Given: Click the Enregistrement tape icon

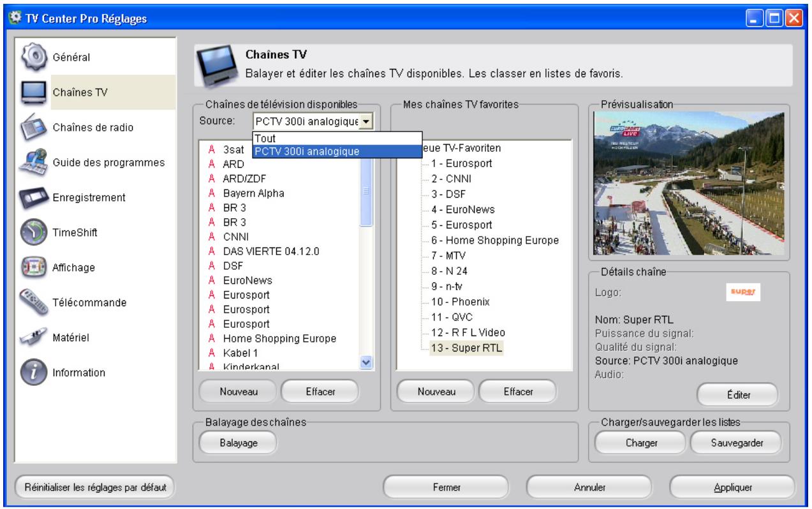Looking at the screenshot, I should [34, 197].
